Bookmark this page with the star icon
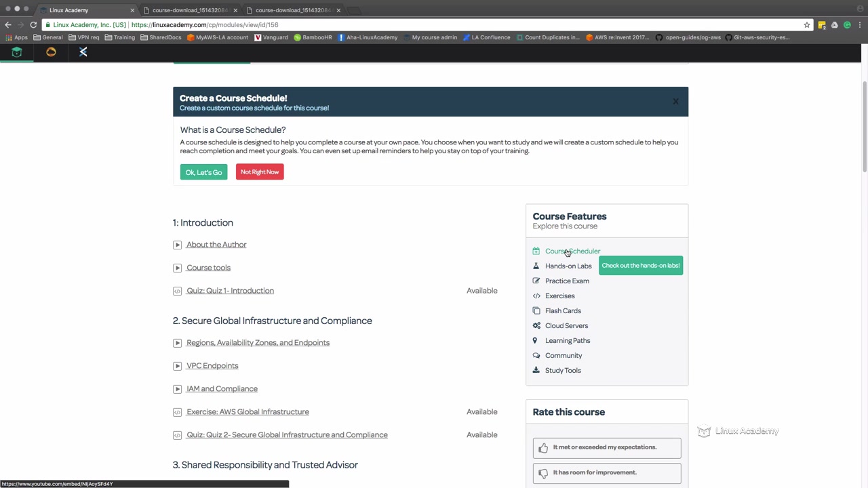The width and height of the screenshot is (868, 488). (807, 25)
